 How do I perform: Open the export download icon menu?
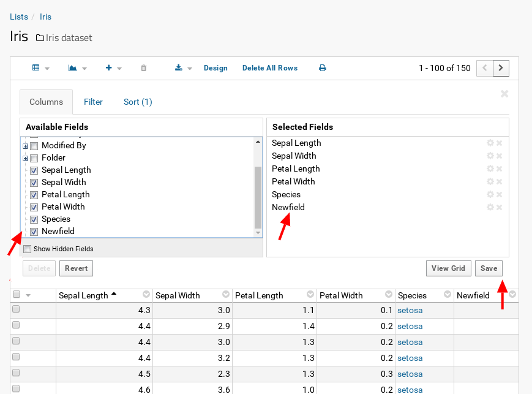pyautogui.click(x=179, y=68)
